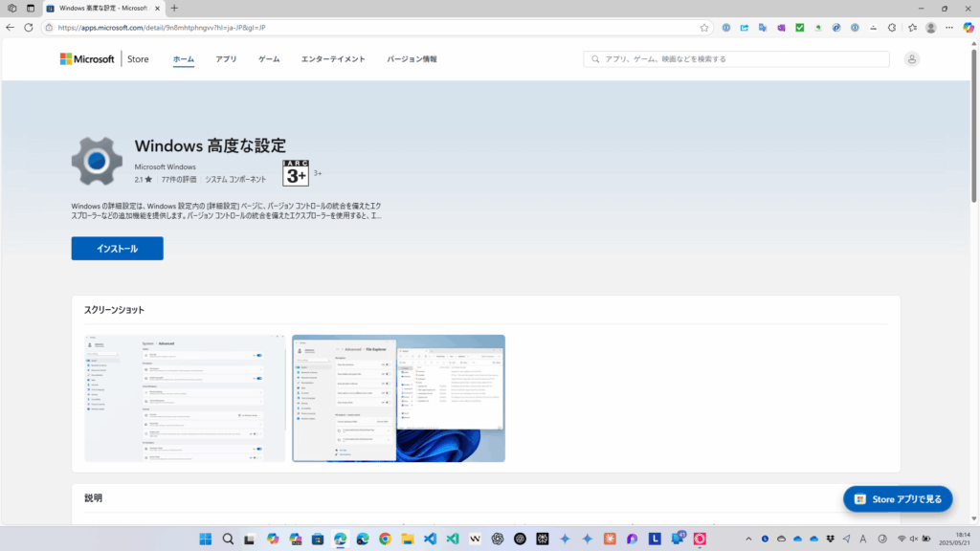980x551 pixels.
Task: Click the 説明 section heading
Action: 93,497
